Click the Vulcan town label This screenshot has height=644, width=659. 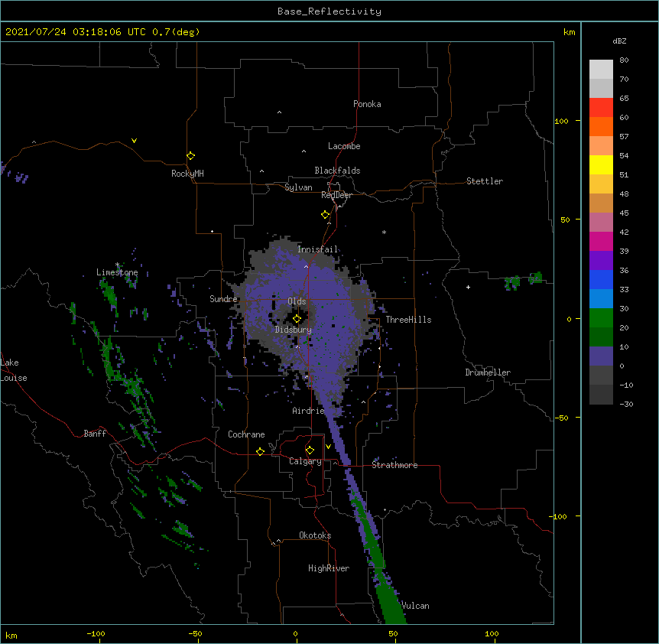click(x=415, y=606)
